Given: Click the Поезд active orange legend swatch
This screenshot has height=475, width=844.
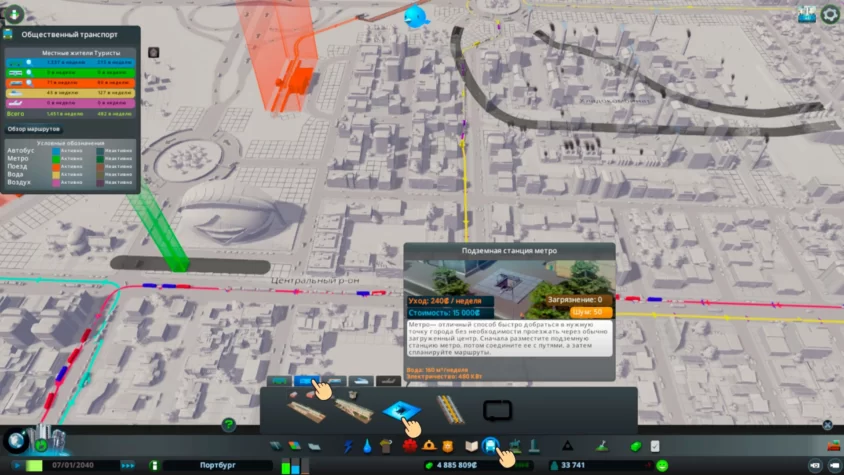Looking at the screenshot, I should (x=55, y=167).
